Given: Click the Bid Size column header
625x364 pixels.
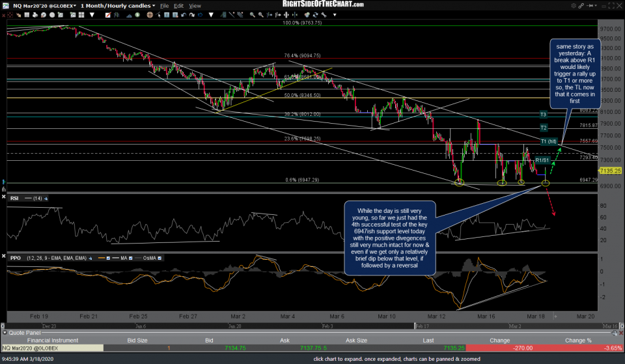Looking at the screenshot, I should tap(137, 340).
